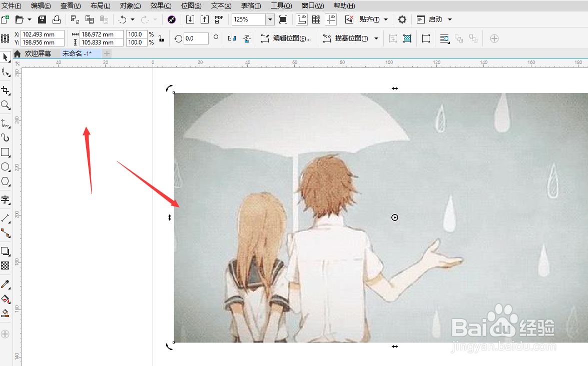Click the Export up-arrow icon

point(204,19)
